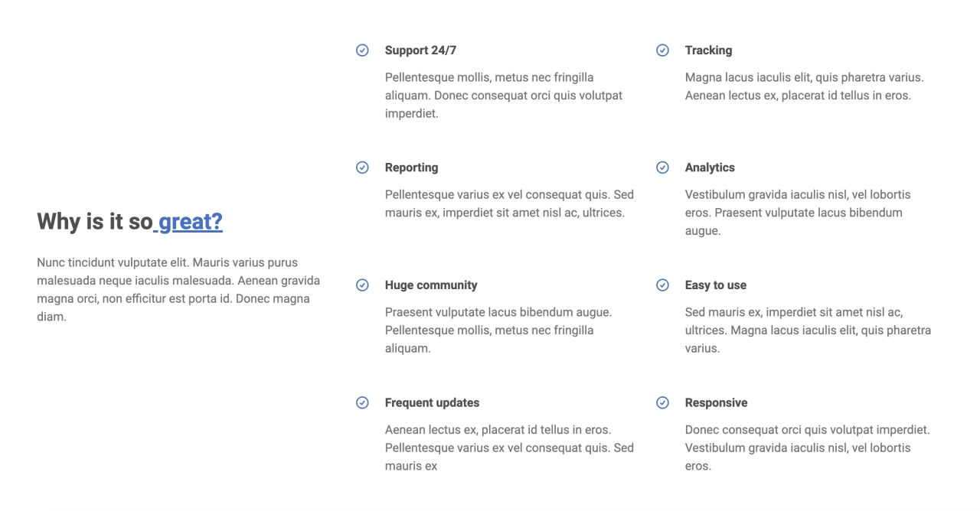The width and height of the screenshot is (980, 511).
Task: Click the check icon next to Easy to use
Action: (x=663, y=285)
